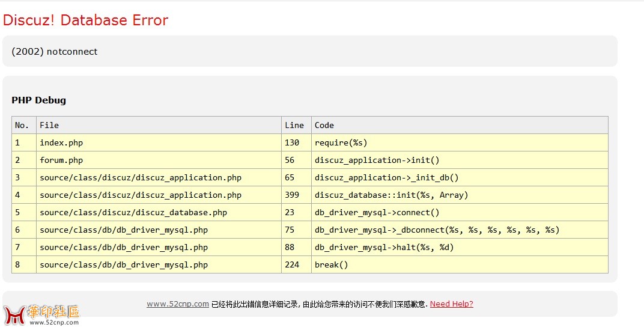The width and height of the screenshot is (644, 330).
Task: Click line number 23
Action: tap(296, 212)
